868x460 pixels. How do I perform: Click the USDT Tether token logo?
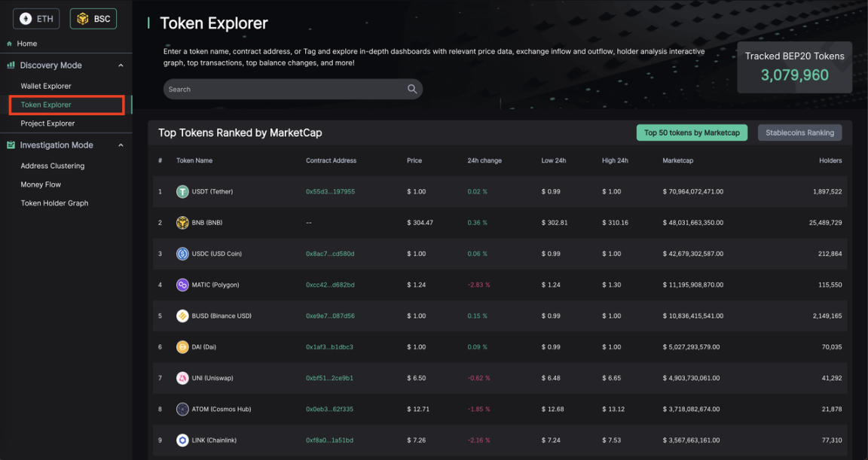pyautogui.click(x=182, y=192)
